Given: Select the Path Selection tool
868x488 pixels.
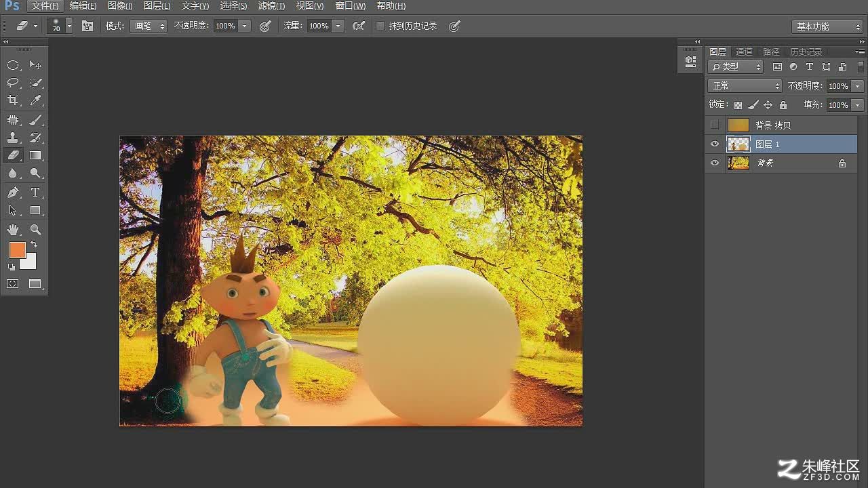Looking at the screenshot, I should tap(13, 211).
